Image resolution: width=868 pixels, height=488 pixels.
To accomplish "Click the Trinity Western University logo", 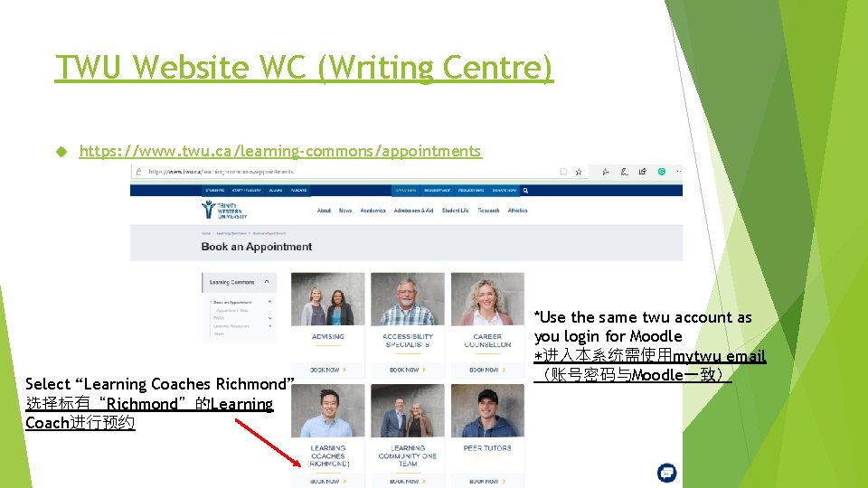I will tap(224, 211).
